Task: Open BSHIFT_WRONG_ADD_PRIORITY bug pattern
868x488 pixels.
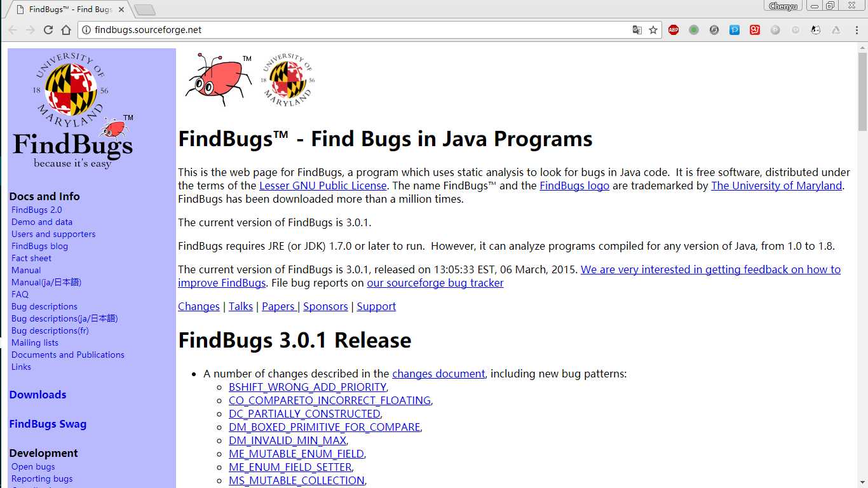Action: (x=308, y=387)
